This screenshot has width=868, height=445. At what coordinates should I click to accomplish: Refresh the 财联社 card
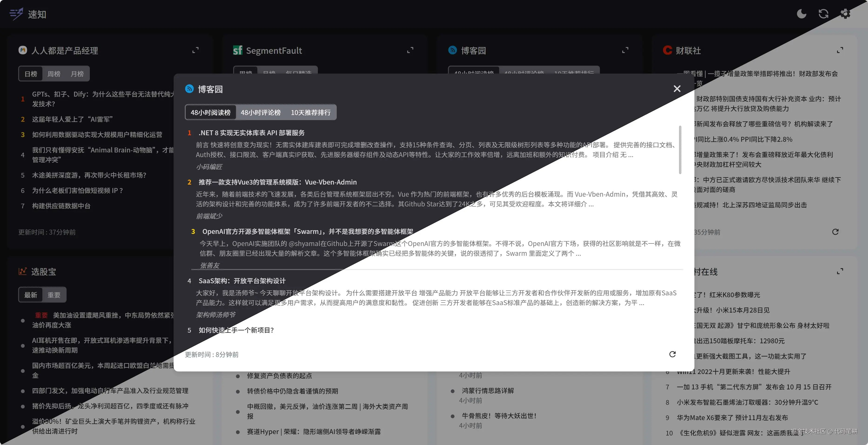click(835, 232)
